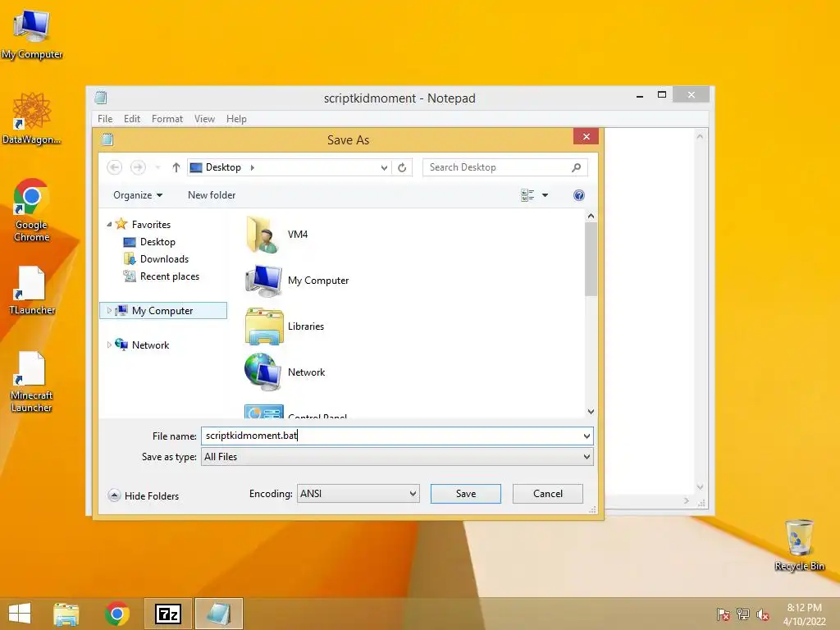Select Downloads under Favorites
This screenshot has height=630, width=840.
[157, 259]
